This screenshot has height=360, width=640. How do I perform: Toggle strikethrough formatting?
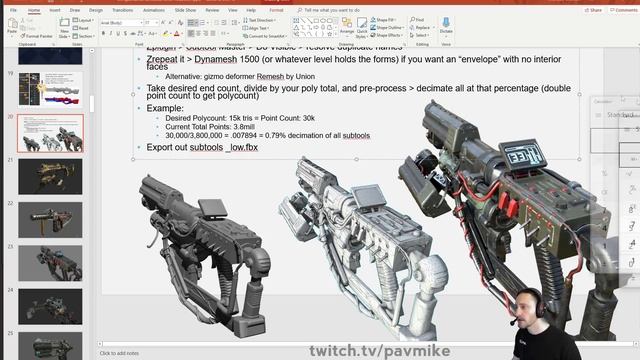(x=133, y=33)
